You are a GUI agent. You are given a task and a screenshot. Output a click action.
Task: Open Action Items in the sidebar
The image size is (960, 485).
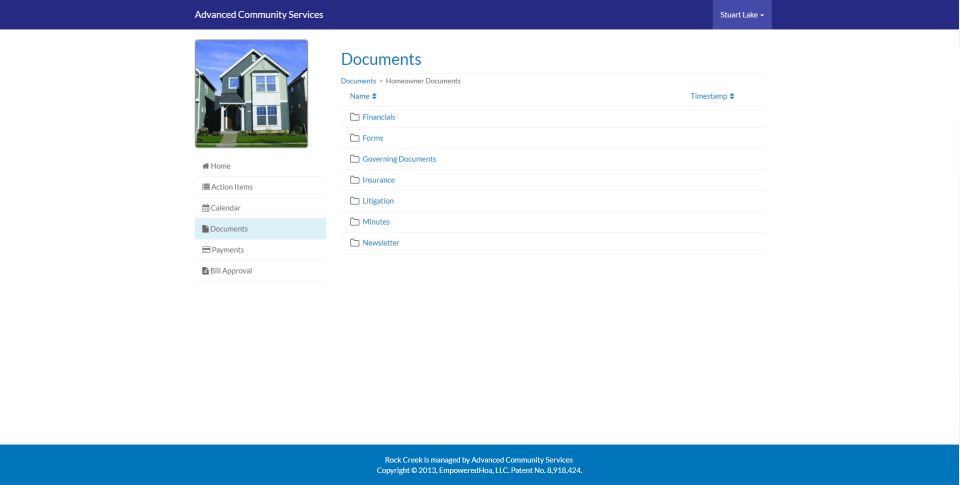260,187
